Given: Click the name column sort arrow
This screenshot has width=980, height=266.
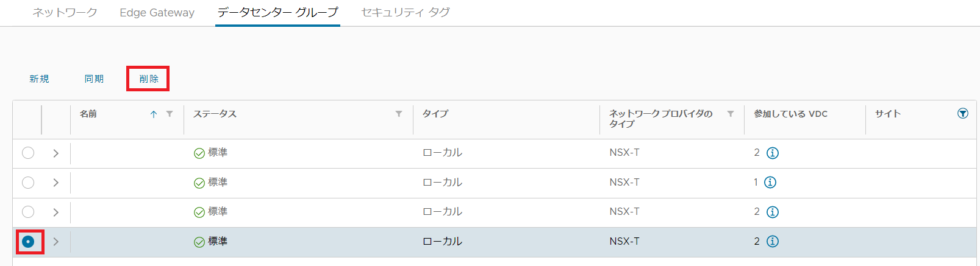Looking at the screenshot, I should coord(154,114).
